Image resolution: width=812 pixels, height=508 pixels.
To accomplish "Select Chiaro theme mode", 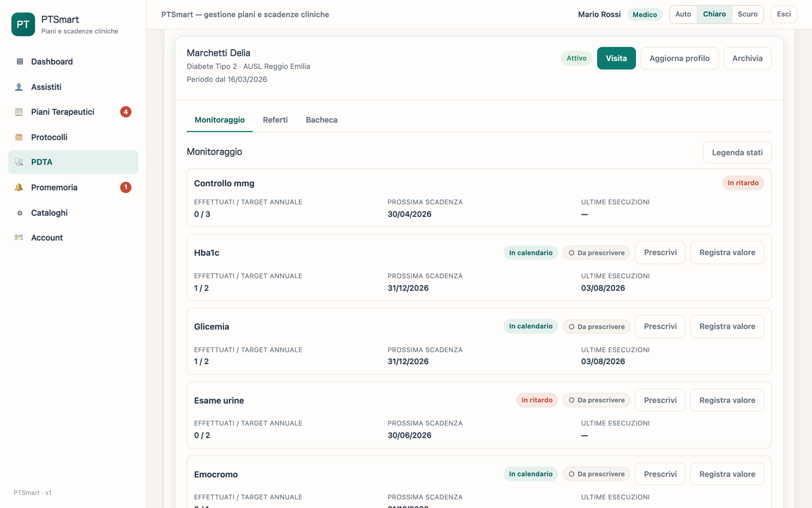I will pyautogui.click(x=714, y=14).
